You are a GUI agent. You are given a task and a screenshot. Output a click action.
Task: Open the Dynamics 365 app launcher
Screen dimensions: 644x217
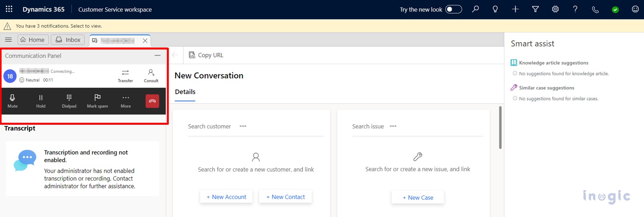9,9
